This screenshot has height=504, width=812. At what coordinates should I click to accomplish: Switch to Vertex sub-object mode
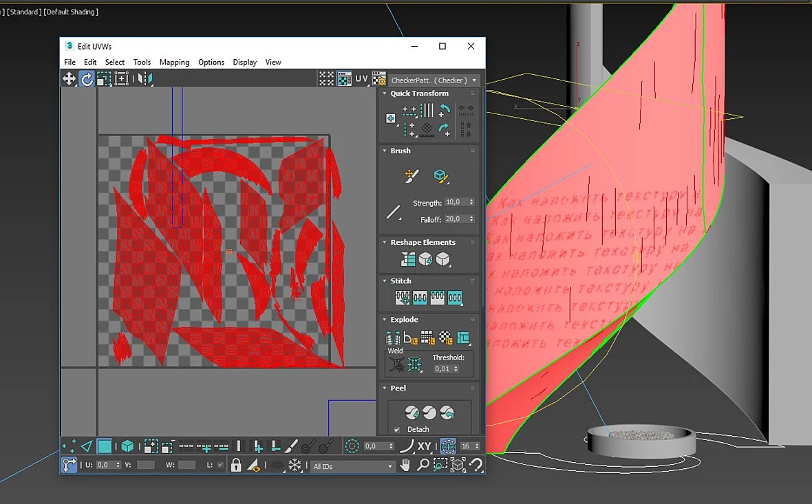click(x=69, y=446)
